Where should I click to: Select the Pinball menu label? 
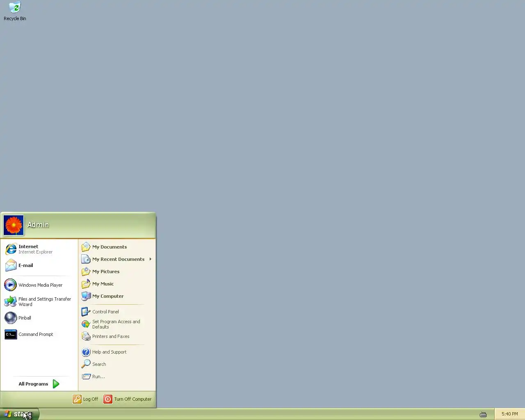25,318
